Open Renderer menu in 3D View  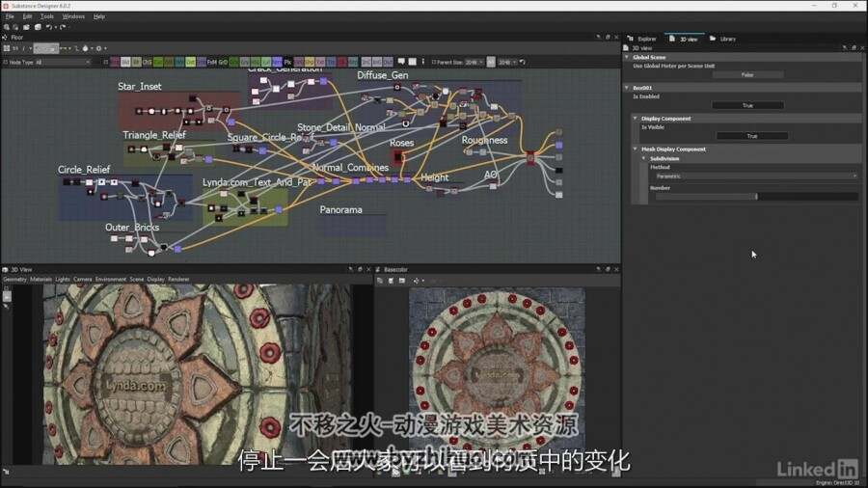178,280
